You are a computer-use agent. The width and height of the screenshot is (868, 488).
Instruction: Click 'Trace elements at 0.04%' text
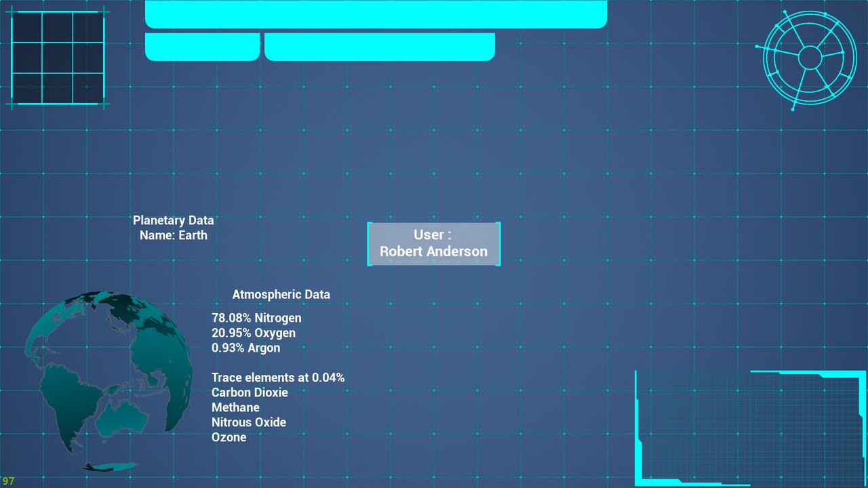point(278,378)
